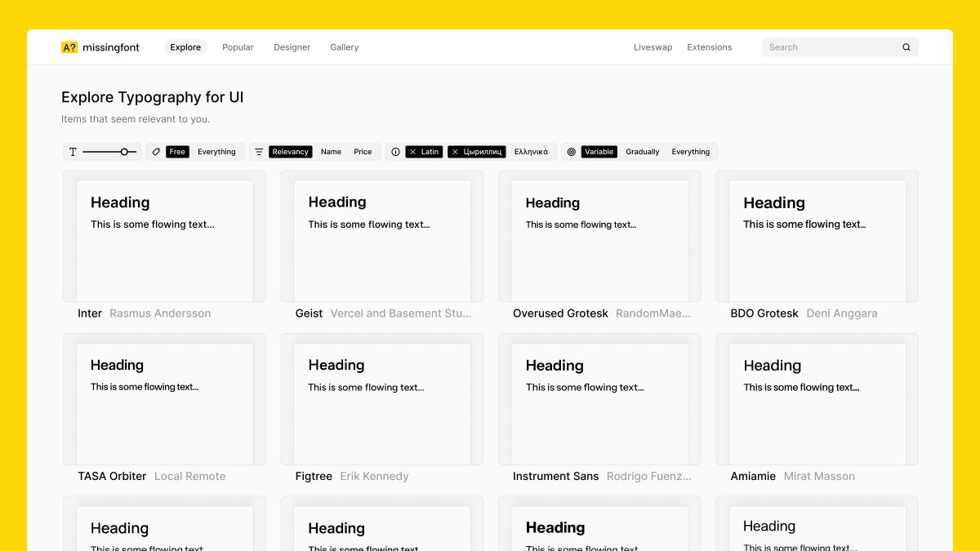The width and height of the screenshot is (980, 551).
Task: Click designer Local Remote
Action: [x=189, y=476]
